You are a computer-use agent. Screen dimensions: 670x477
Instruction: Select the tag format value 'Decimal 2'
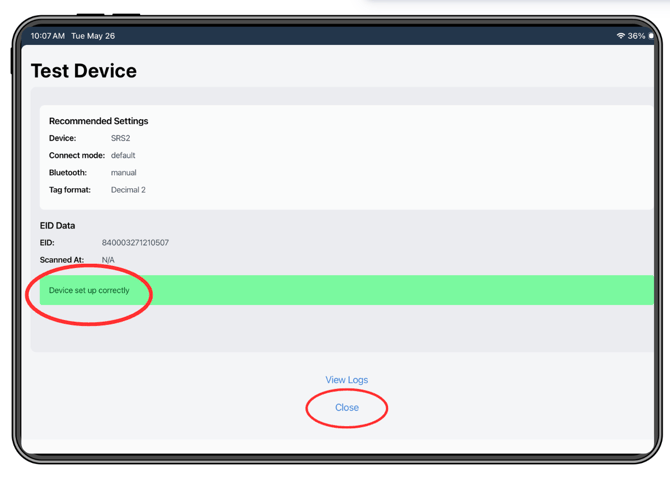pos(128,190)
